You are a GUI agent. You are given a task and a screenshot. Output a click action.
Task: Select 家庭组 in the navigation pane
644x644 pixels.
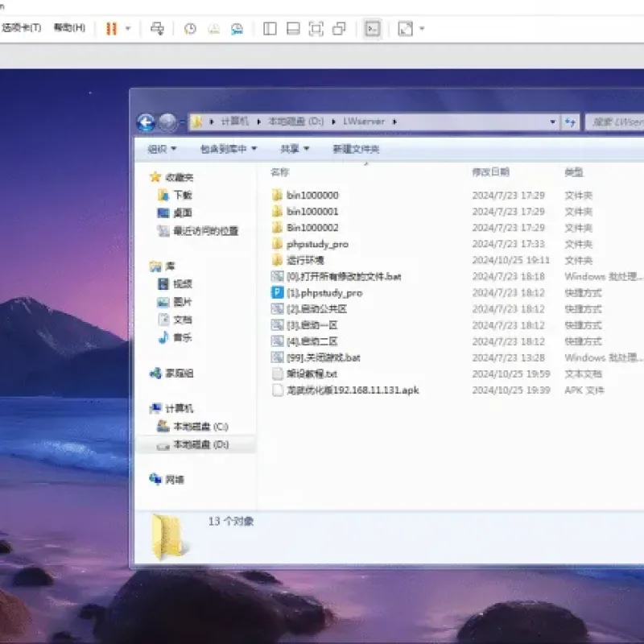click(179, 374)
